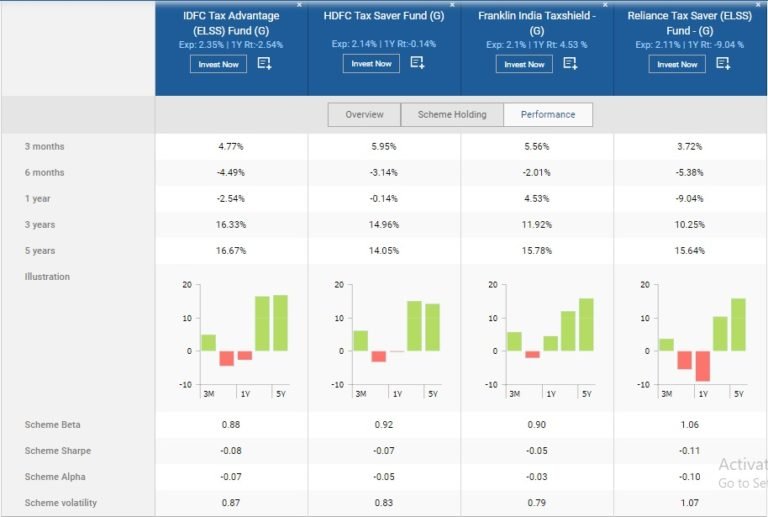
Task: Click Franklin Scheme volatility value 0.79
Action: (x=536, y=502)
